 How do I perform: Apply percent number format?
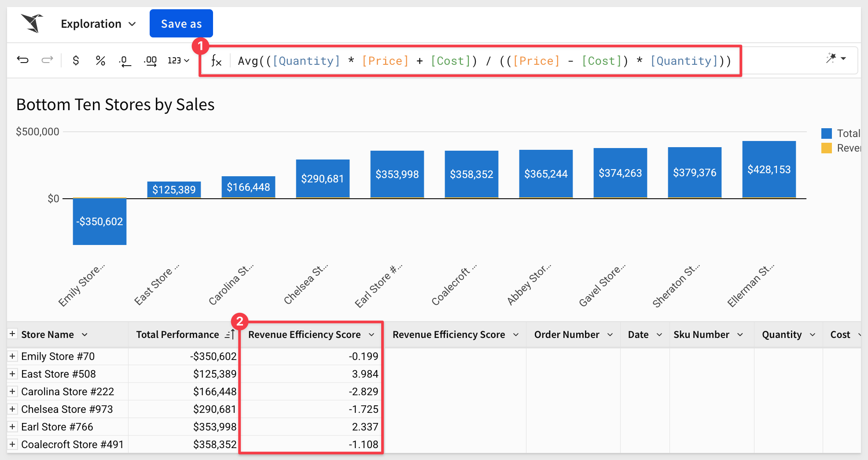(100, 60)
